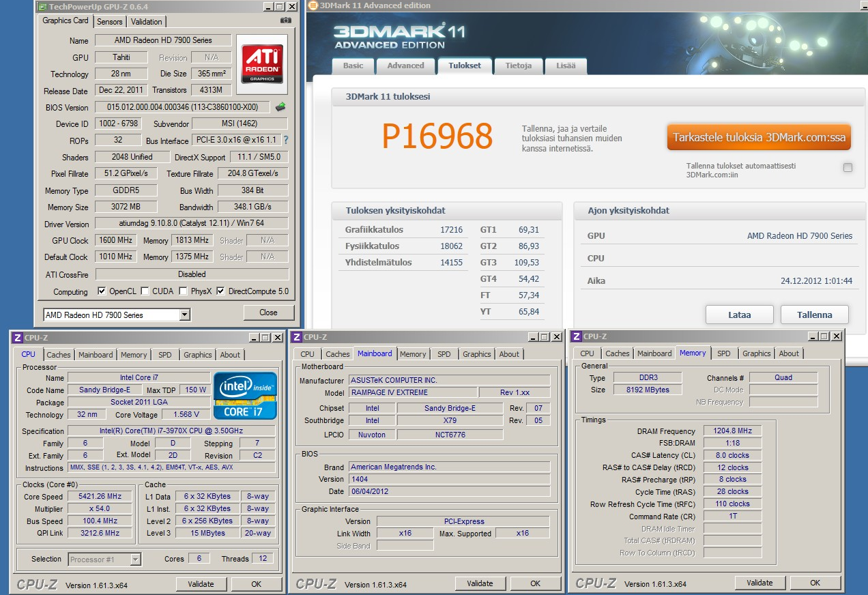Screen dimensions: 868x595
Task: Click the i7-3970X Specification field
Action: pos(171,431)
